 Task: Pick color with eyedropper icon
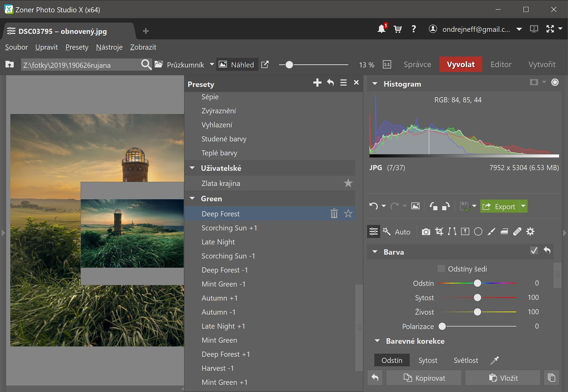tap(495, 360)
